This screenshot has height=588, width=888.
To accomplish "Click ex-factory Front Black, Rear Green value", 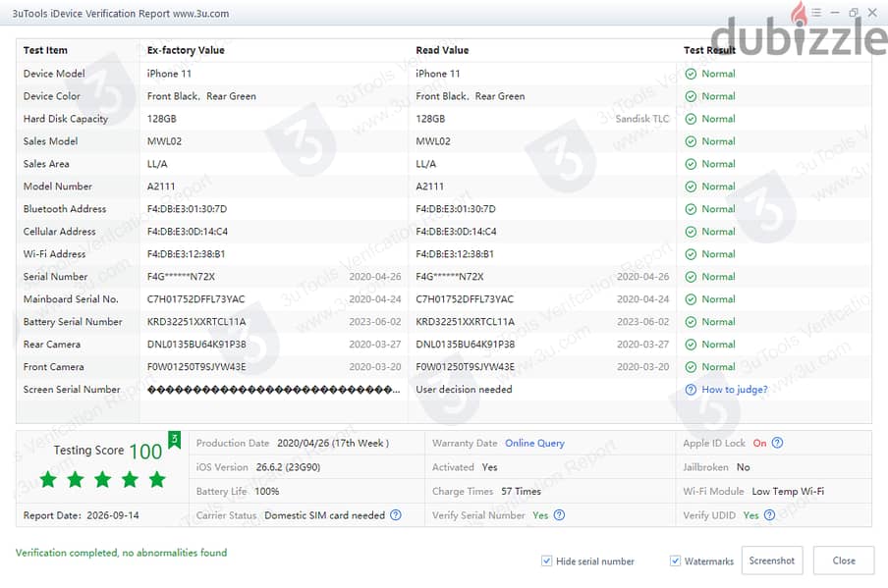I will tap(201, 96).
